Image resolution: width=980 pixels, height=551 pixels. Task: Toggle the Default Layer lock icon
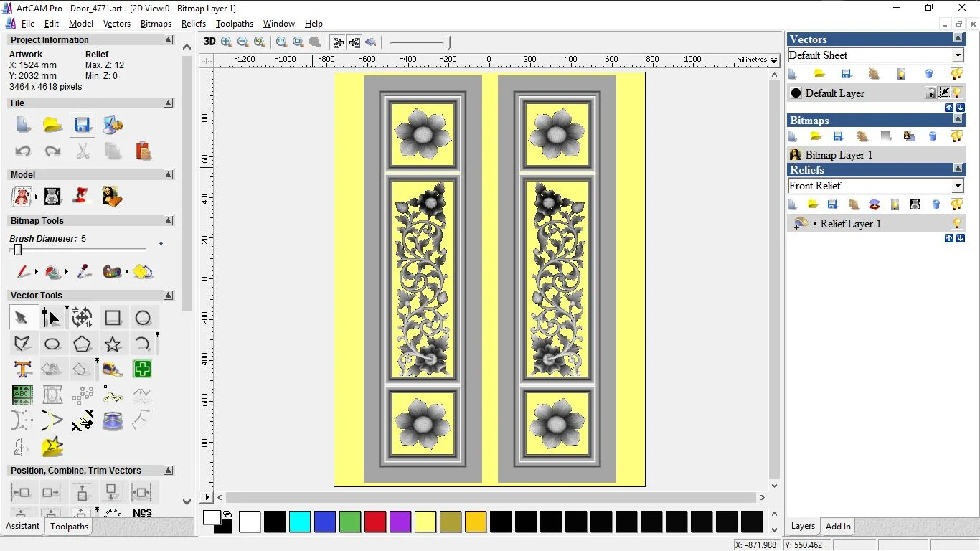(931, 93)
